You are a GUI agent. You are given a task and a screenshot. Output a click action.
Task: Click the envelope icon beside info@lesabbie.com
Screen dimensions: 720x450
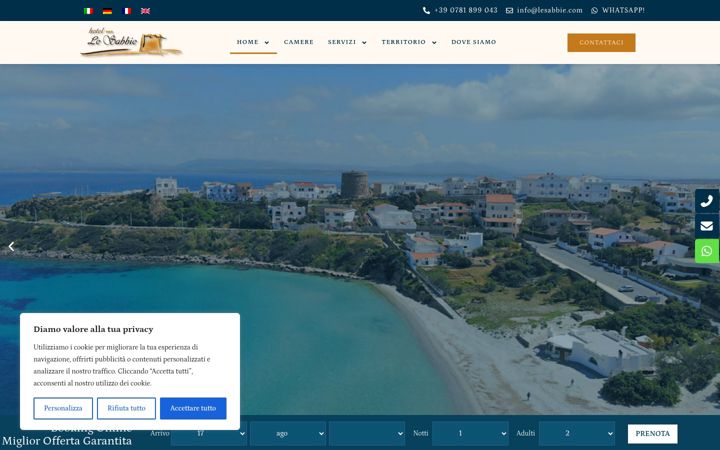[509, 11]
